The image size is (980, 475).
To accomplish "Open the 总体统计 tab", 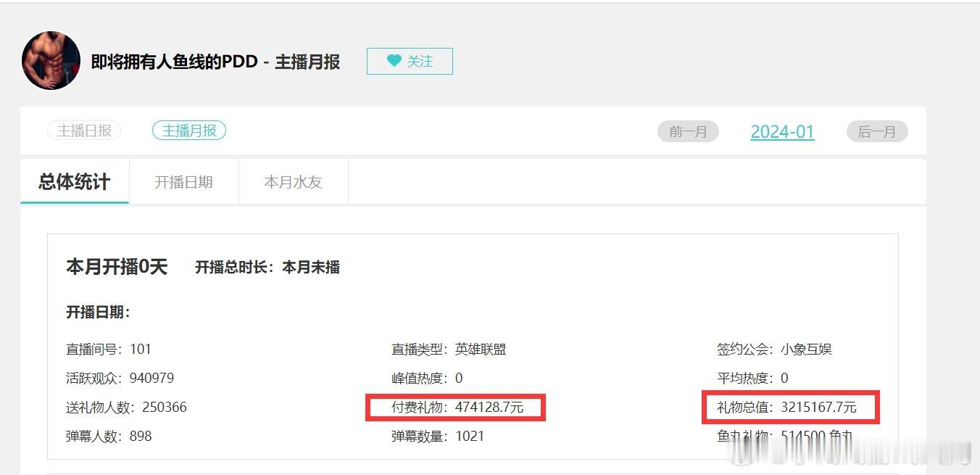I will [75, 181].
